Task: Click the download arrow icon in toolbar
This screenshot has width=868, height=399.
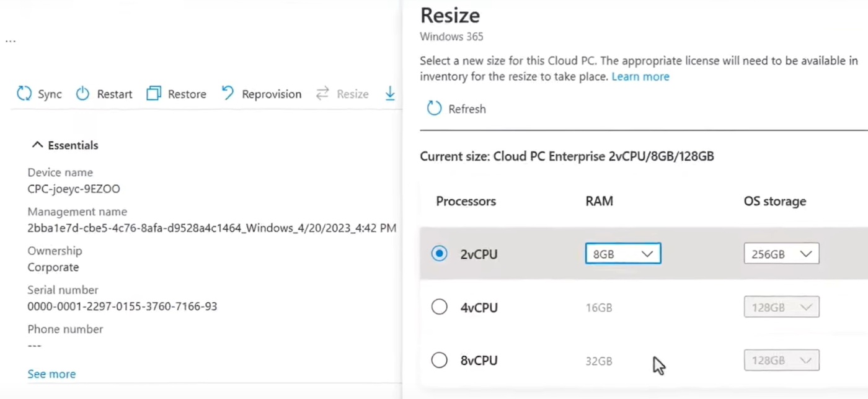Action: (390, 94)
